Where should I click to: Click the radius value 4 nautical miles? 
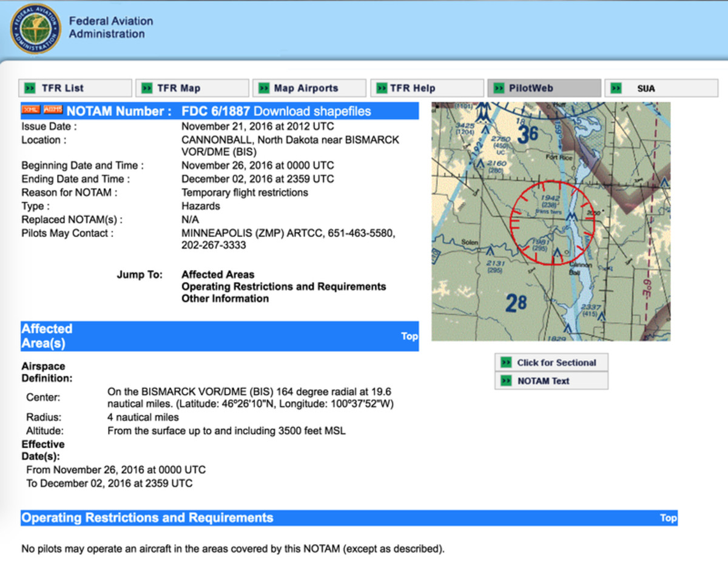(143, 417)
